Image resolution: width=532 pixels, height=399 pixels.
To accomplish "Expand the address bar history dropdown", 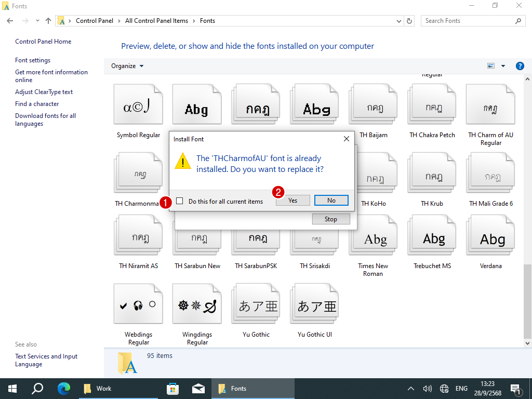I will [x=399, y=21].
